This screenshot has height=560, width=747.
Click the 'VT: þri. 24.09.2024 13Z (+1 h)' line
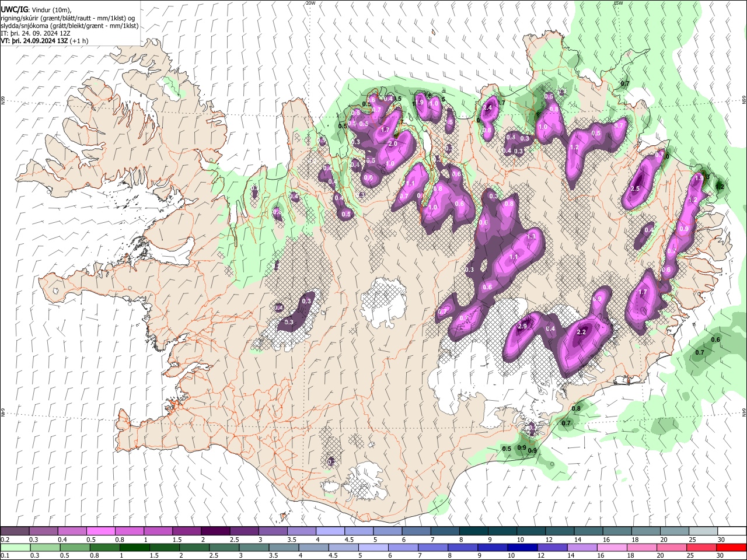click(x=45, y=41)
